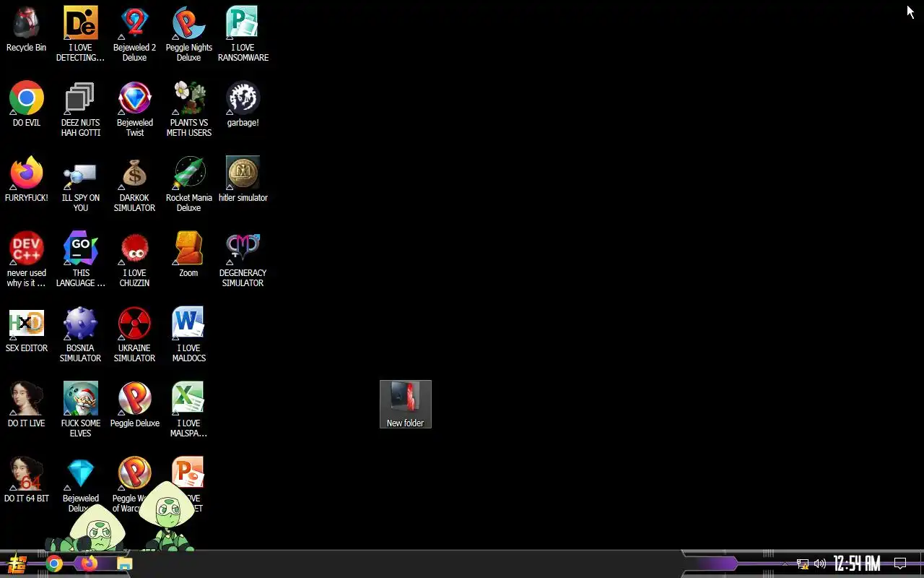Screen dimensions: 924x578
Task: Open the network status tray icon
Action: (x=803, y=564)
